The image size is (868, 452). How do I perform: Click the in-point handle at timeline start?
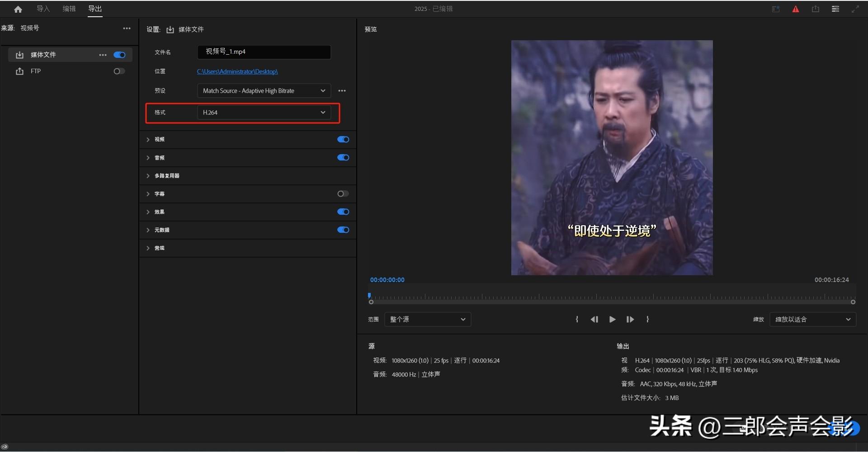click(371, 302)
